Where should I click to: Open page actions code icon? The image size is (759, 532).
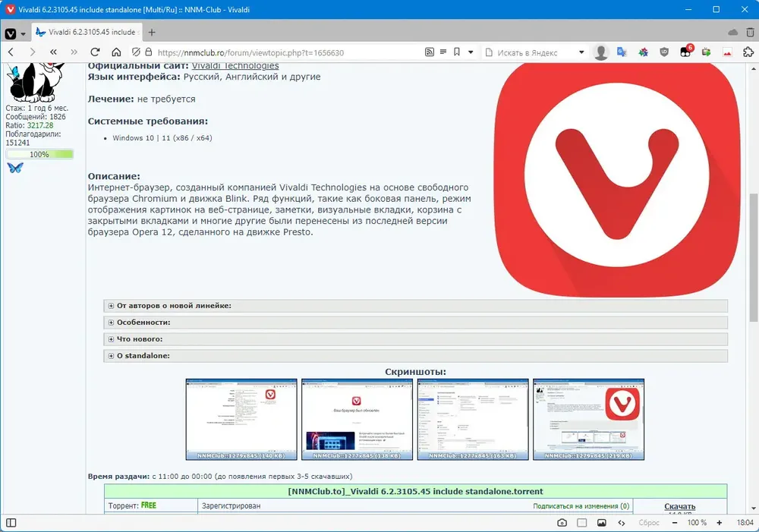point(622,523)
